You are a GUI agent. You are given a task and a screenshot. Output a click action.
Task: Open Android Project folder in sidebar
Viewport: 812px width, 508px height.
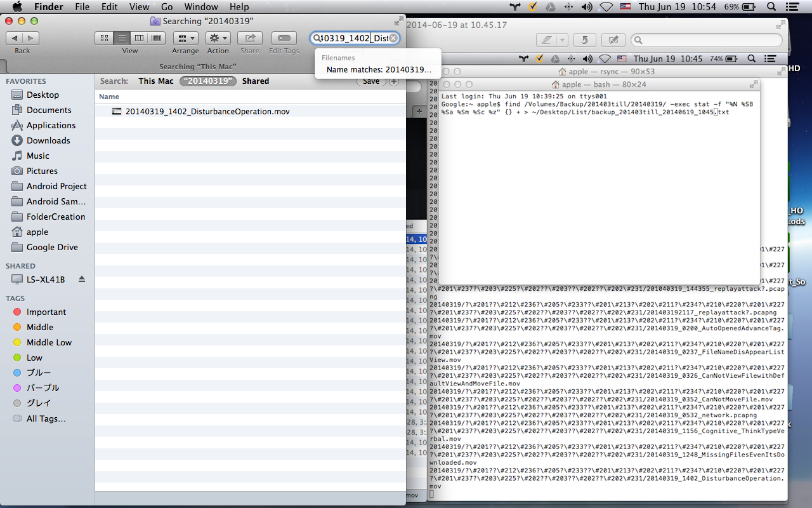tap(56, 186)
